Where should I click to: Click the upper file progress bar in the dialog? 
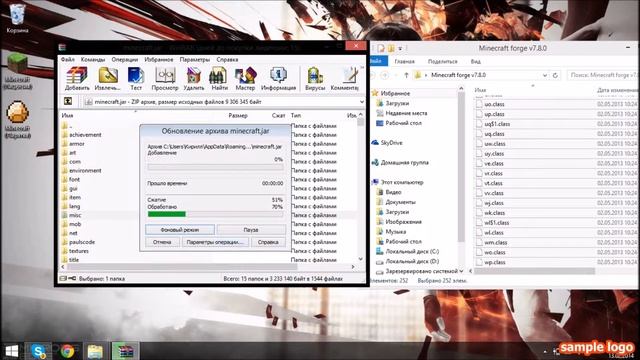pyautogui.click(x=215, y=167)
